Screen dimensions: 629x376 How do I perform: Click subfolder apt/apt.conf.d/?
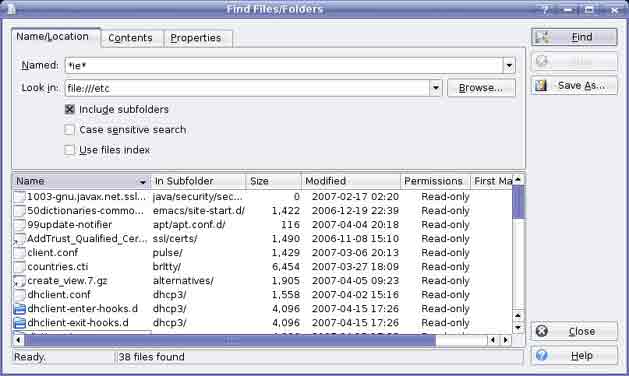click(x=189, y=225)
